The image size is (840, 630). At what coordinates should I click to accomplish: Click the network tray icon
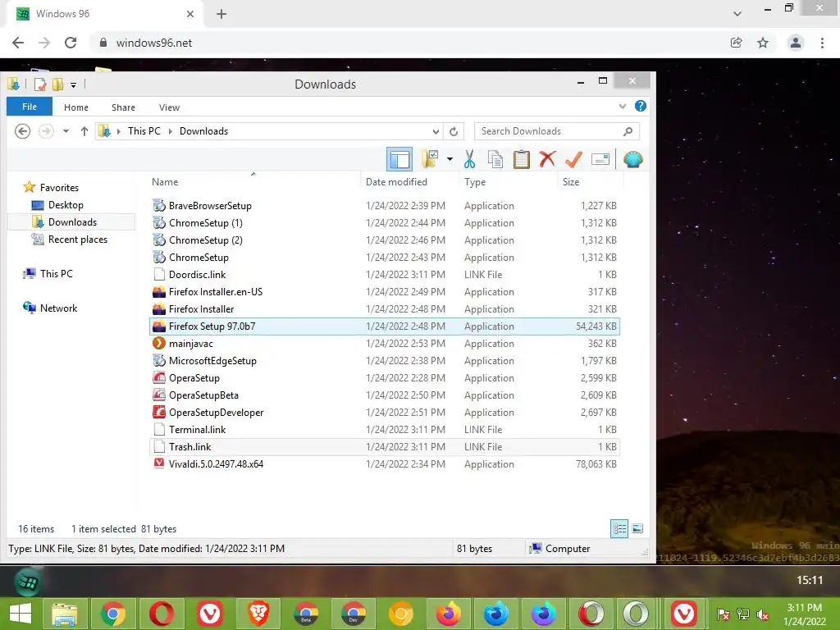pos(743,614)
